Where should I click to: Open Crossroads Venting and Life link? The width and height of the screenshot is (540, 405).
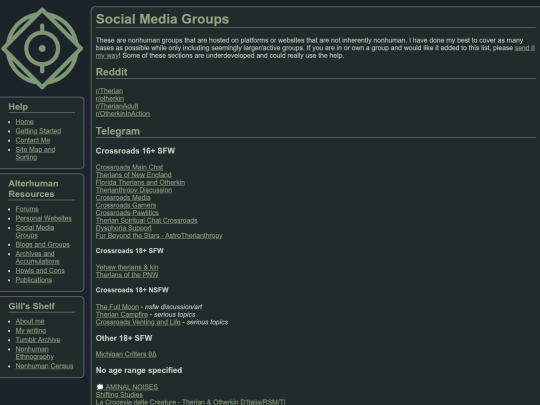point(138,322)
